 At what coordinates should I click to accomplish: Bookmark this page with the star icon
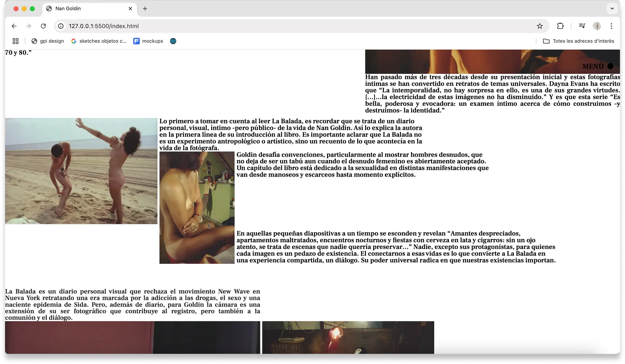coord(540,26)
